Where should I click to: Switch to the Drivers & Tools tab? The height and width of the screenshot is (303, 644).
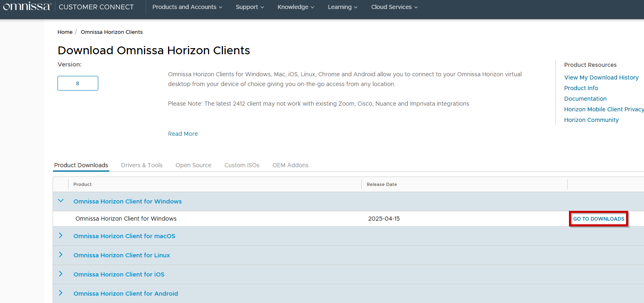pos(142,165)
